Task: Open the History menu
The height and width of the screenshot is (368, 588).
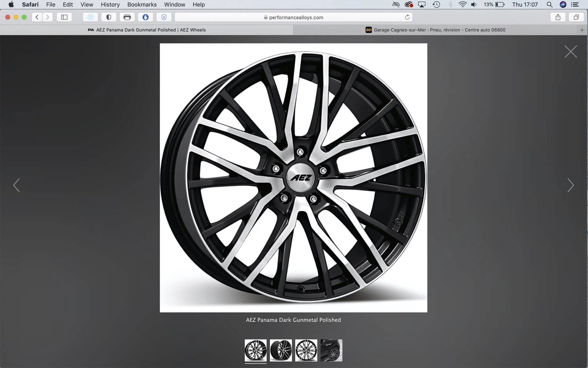Action: coord(110,4)
